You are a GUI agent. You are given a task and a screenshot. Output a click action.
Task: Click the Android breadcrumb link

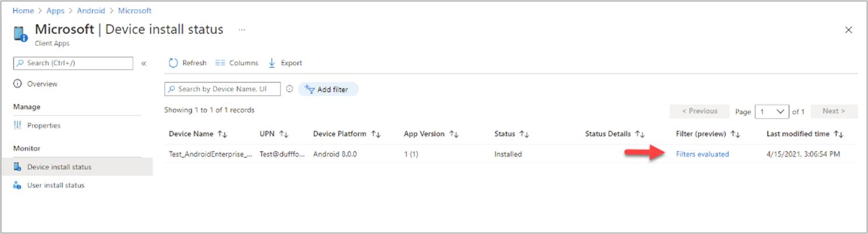click(x=91, y=11)
